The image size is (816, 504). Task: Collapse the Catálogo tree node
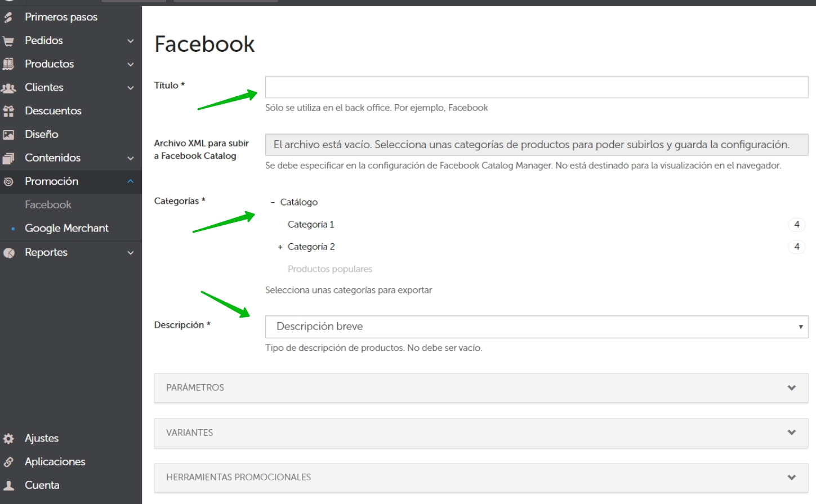coord(273,202)
